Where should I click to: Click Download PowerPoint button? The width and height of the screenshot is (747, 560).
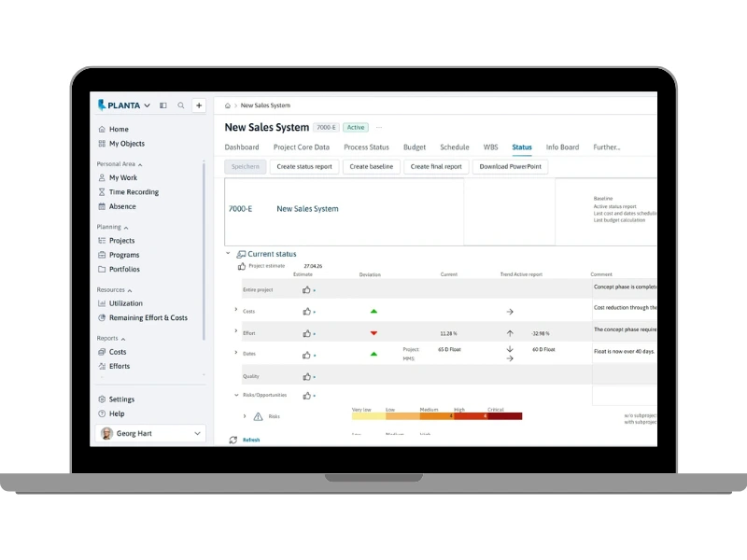[x=510, y=167]
